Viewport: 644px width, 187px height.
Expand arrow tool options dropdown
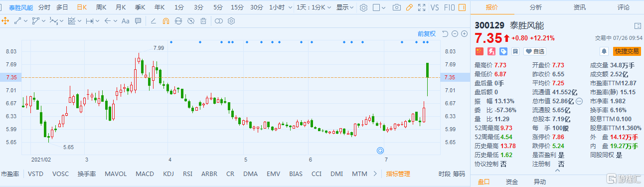[x=115, y=21]
